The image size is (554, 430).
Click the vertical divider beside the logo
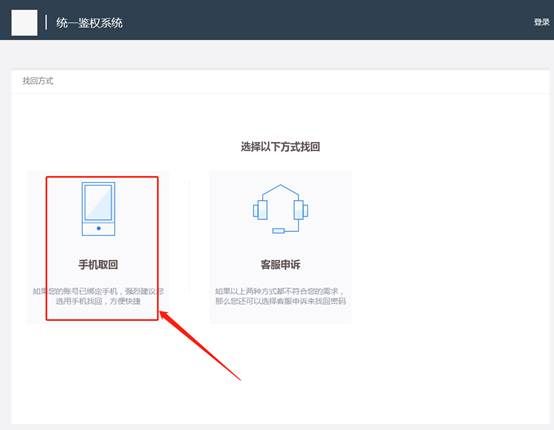(x=46, y=22)
